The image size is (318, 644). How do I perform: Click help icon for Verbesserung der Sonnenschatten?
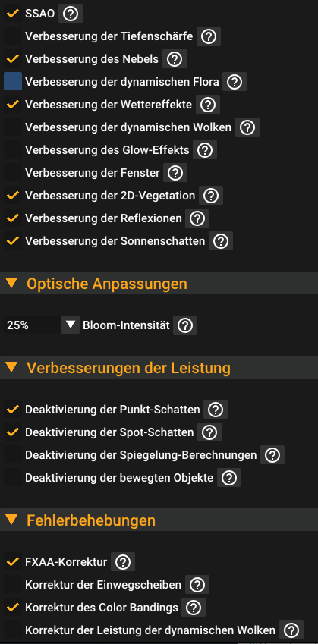pos(221,241)
